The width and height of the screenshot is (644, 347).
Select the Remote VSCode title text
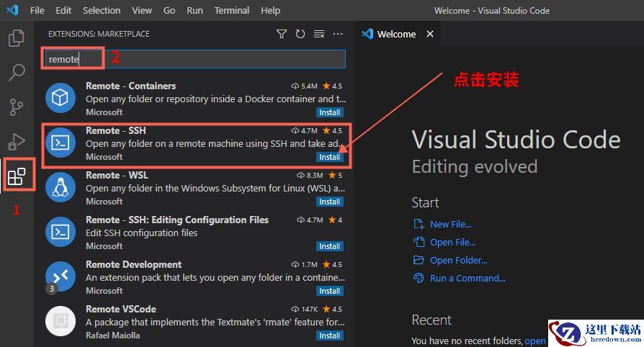[x=121, y=310]
